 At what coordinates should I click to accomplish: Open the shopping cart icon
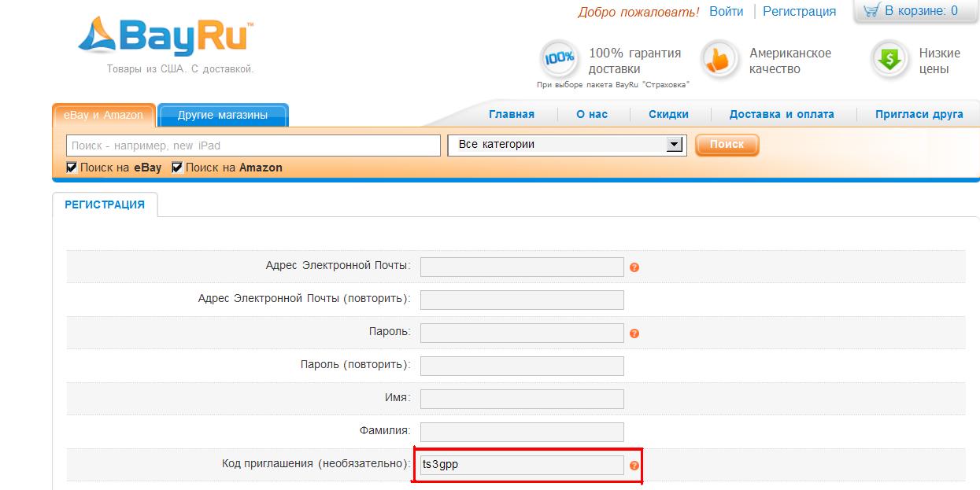pos(871,11)
